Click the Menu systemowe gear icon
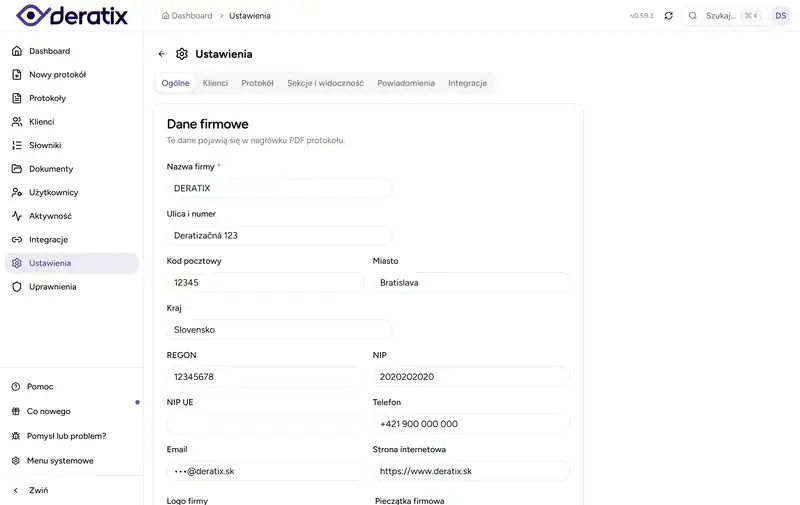Viewport: 800px width, 505px height. pos(16,461)
